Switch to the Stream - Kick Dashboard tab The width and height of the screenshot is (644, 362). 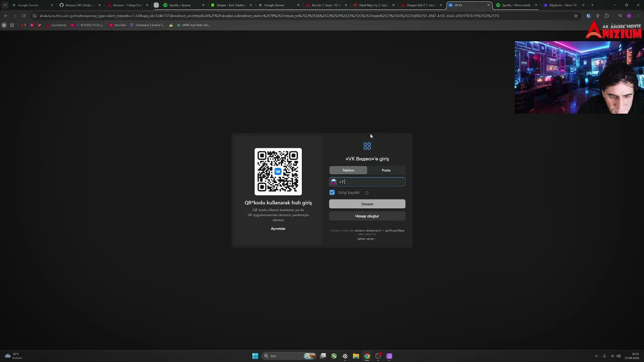(x=231, y=5)
